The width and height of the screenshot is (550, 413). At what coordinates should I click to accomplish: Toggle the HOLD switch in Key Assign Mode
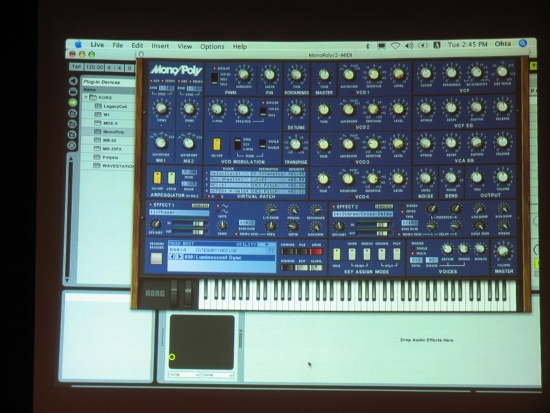(336, 254)
